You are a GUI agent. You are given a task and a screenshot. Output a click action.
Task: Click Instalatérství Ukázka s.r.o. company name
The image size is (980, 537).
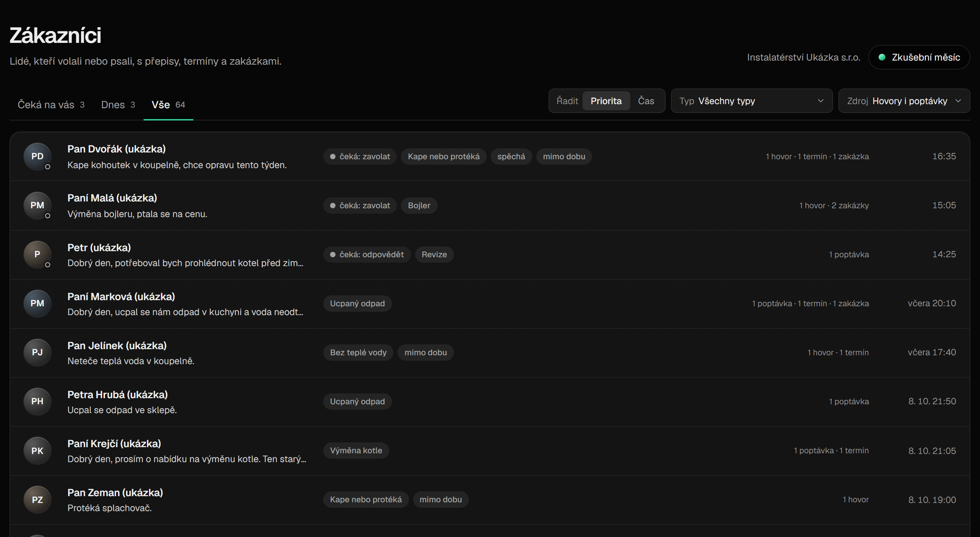(803, 58)
